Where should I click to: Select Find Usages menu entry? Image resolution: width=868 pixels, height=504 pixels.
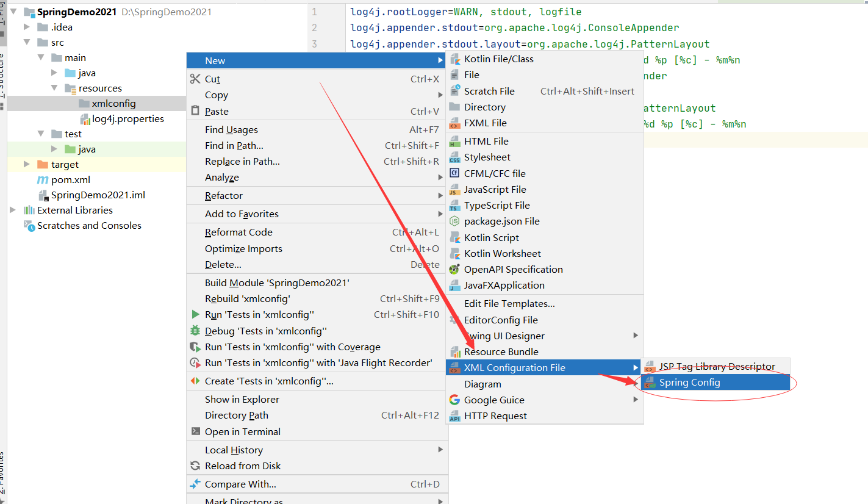[x=316, y=129]
